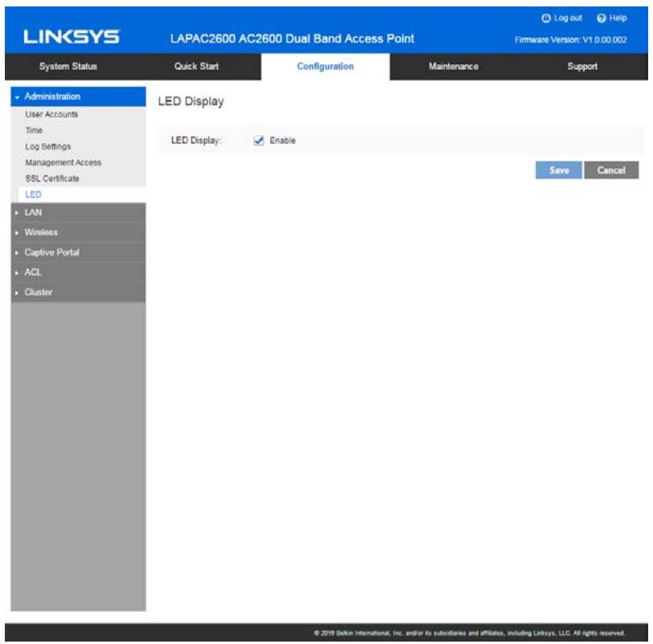
Task: Switch to the Quick Start tab
Action: (x=196, y=67)
